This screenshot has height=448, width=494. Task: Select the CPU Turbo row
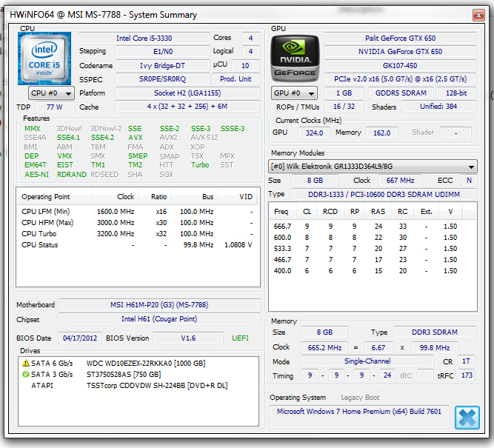(138, 234)
